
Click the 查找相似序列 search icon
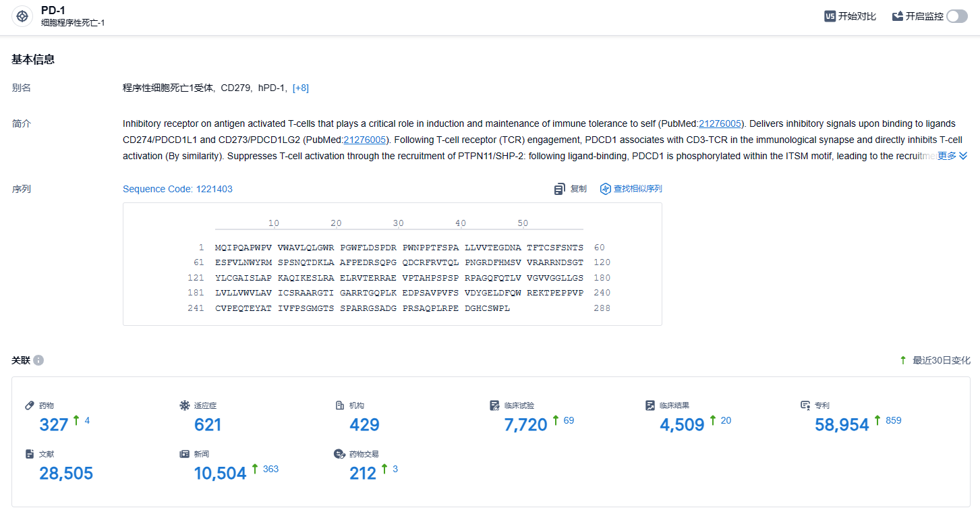605,190
